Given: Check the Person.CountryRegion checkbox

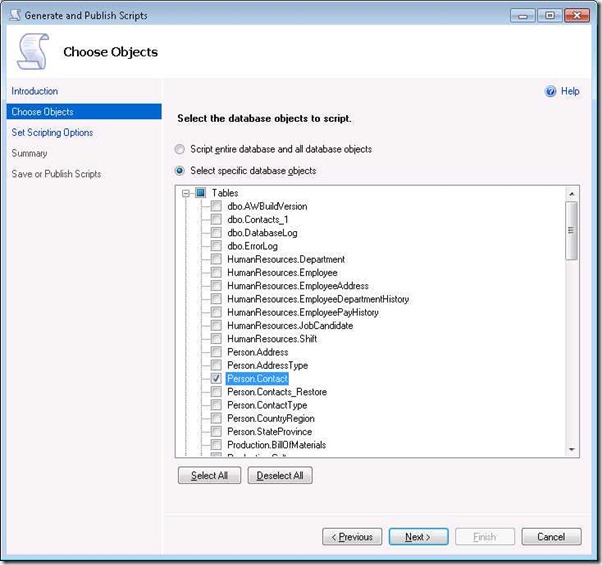Looking at the screenshot, I should coord(216,418).
